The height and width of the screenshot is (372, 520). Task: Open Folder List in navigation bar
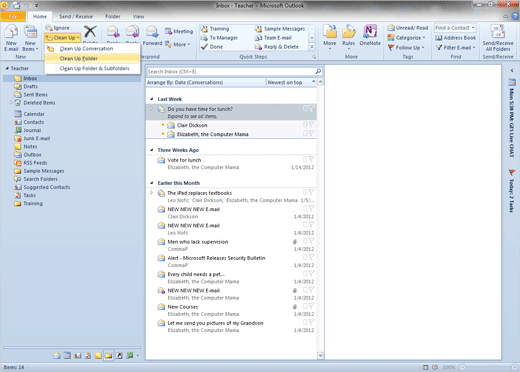pos(108,356)
